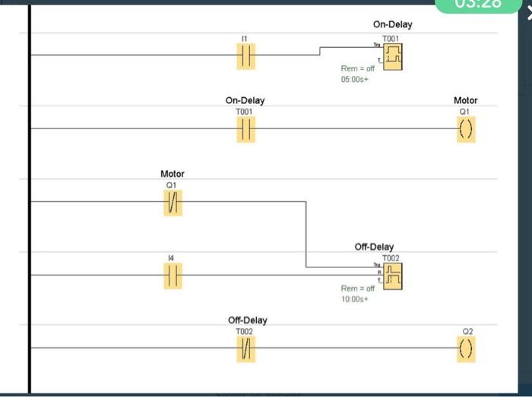Click the Motor label above Q1 coil

(x=465, y=101)
